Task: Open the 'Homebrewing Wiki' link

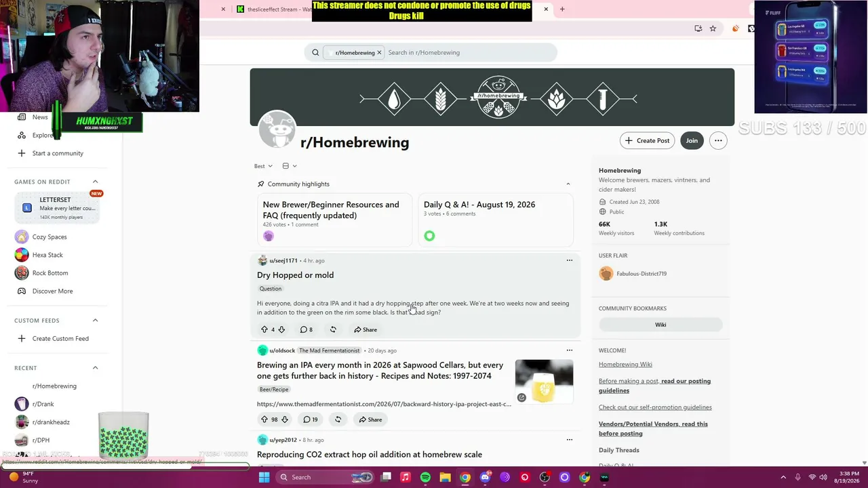Action: click(x=625, y=365)
